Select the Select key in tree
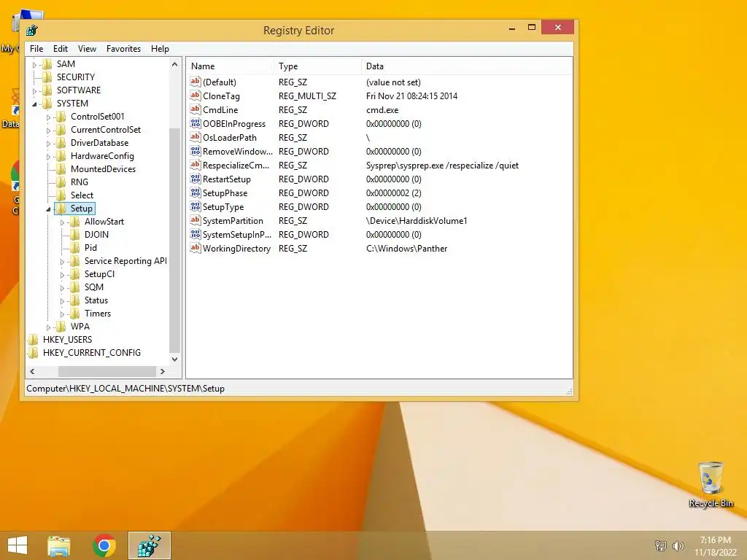Screen dimensions: 747x560 (82, 195)
